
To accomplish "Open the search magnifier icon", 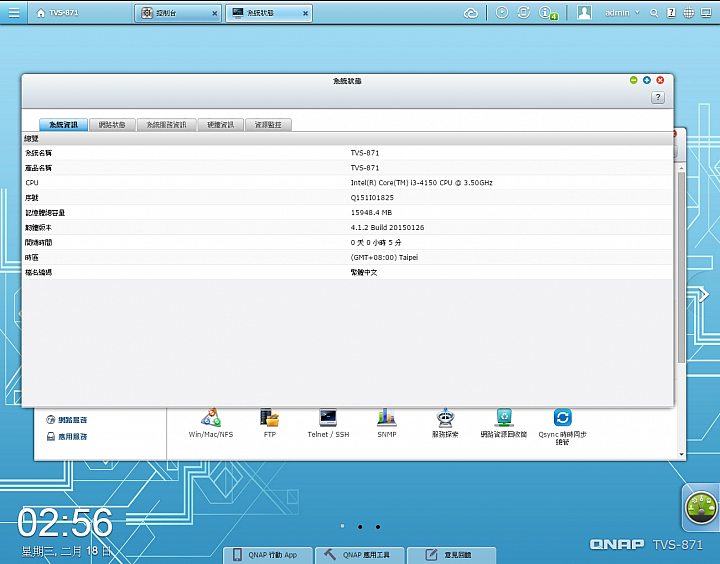I will 654,13.
